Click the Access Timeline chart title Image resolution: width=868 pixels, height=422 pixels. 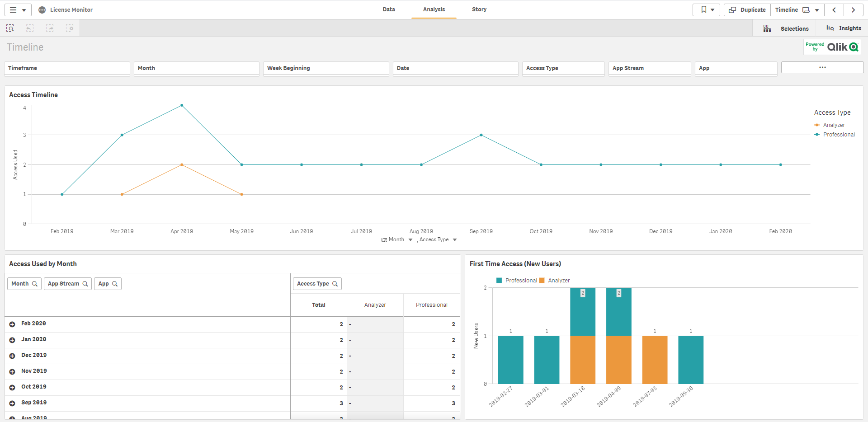coord(33,95)
